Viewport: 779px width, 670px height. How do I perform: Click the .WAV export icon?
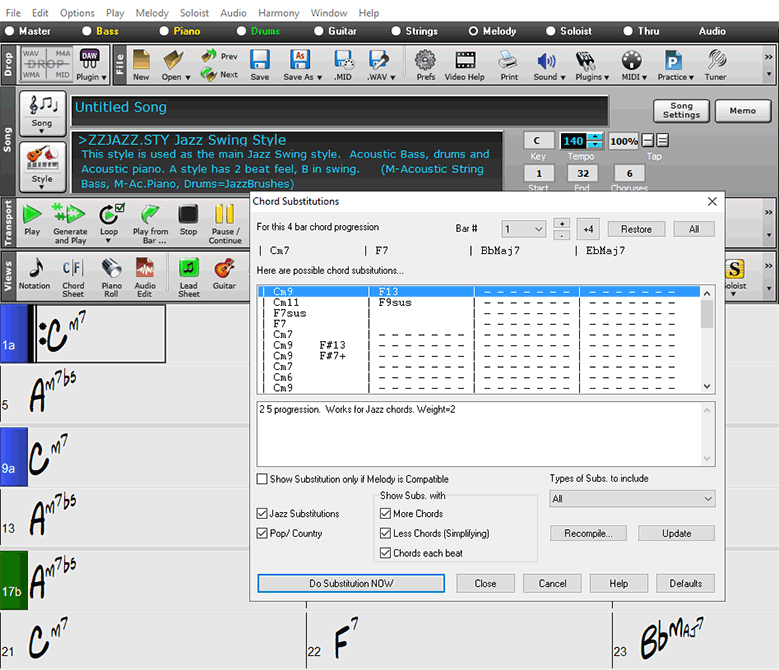378,60
